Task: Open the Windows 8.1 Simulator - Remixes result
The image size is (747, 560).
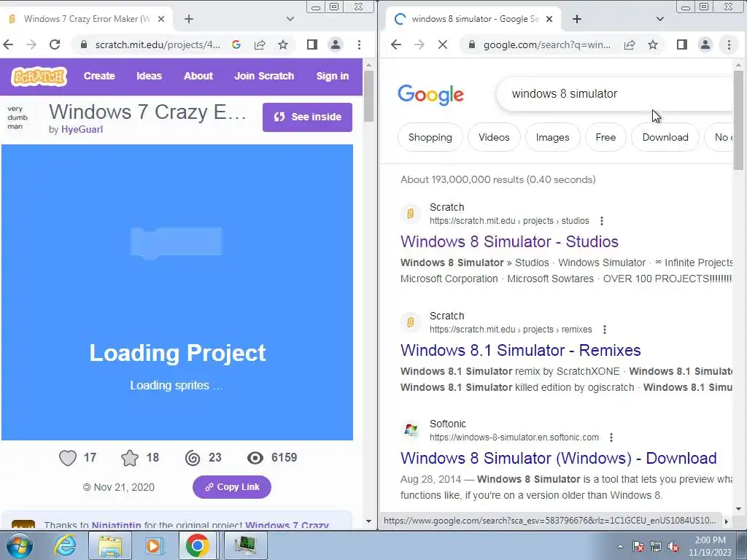Action: tap(520, 351)
